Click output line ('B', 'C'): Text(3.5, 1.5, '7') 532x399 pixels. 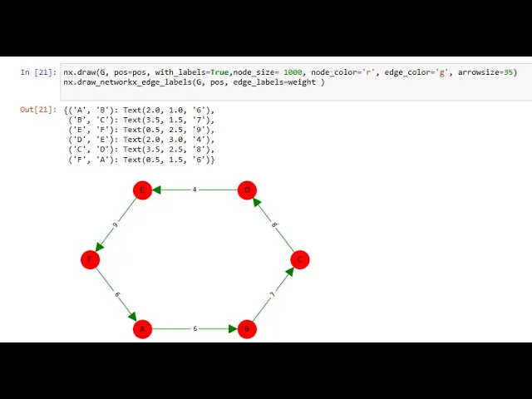141,120
